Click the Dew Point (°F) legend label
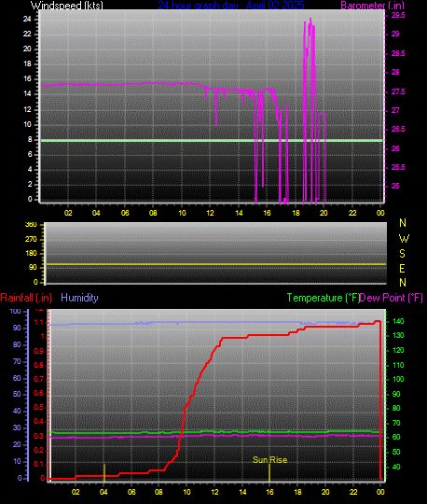Screen dimensions: 427x504 pos(391,298)
